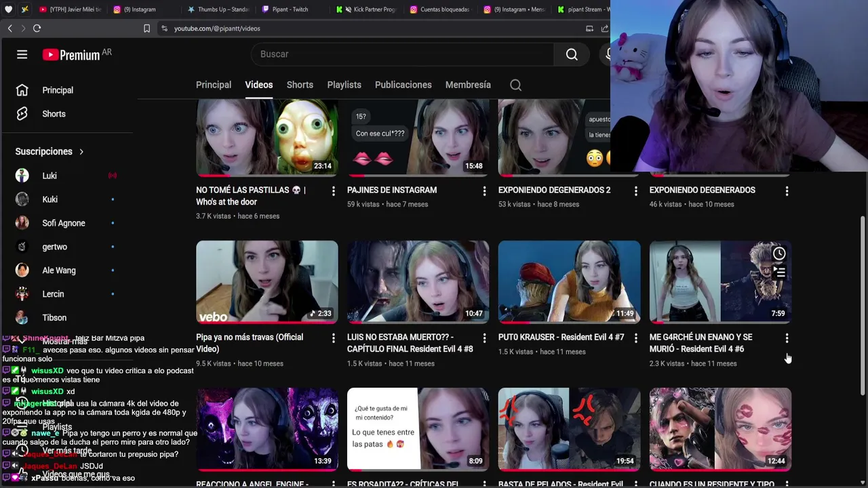Open options menu for EXPONIENDO DEGENERADOS 2 video
This screenshot has width=868, height=488.
(635, 192)
